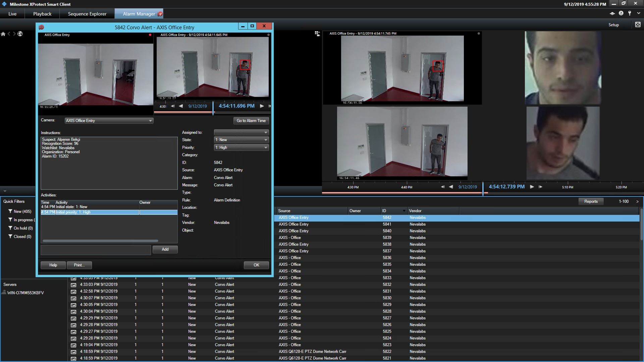Click the activity comment input field

pyautogui.click(x=96, y=250)
